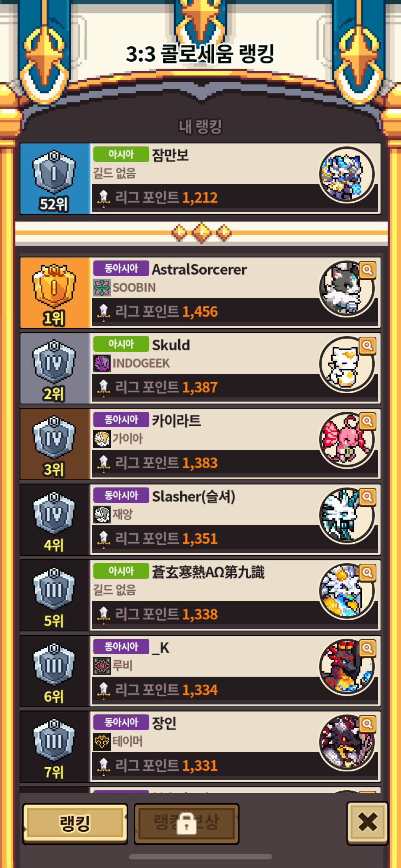
Task: Open details magnifier for 蒼玄寒熱ΑΩ第九識
Action: pos(367,573)
